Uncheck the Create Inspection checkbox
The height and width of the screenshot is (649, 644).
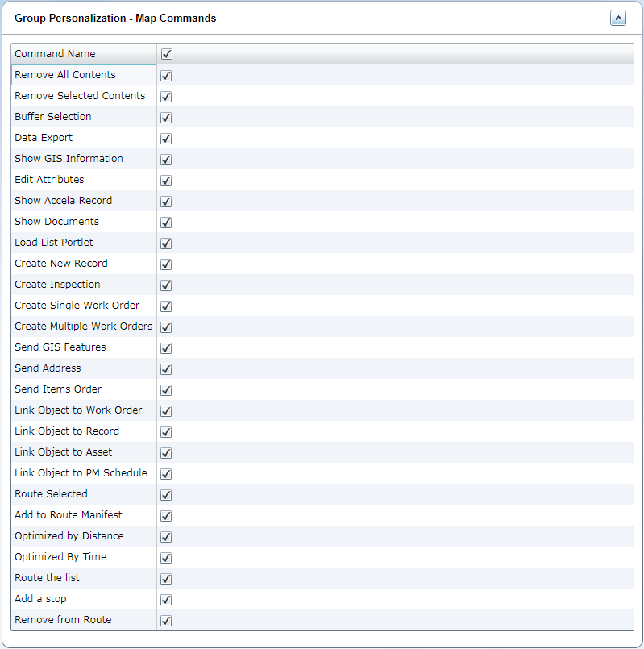(167, 285)
